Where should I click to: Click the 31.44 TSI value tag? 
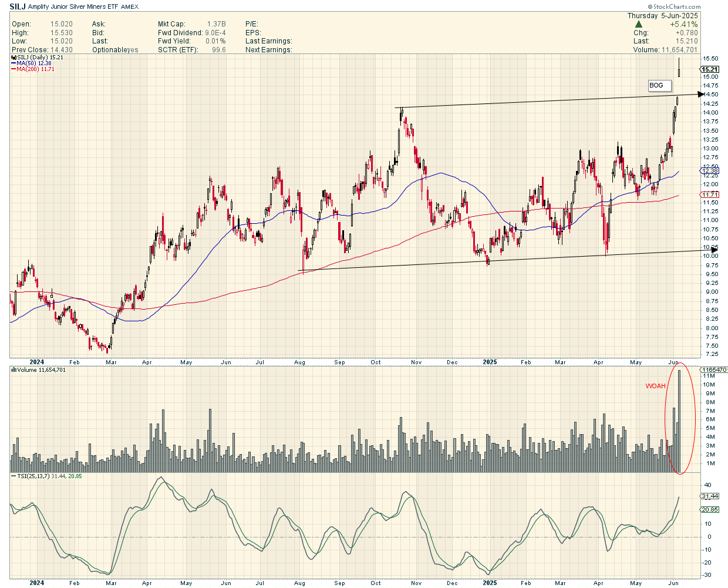click(x=710, y=496)
